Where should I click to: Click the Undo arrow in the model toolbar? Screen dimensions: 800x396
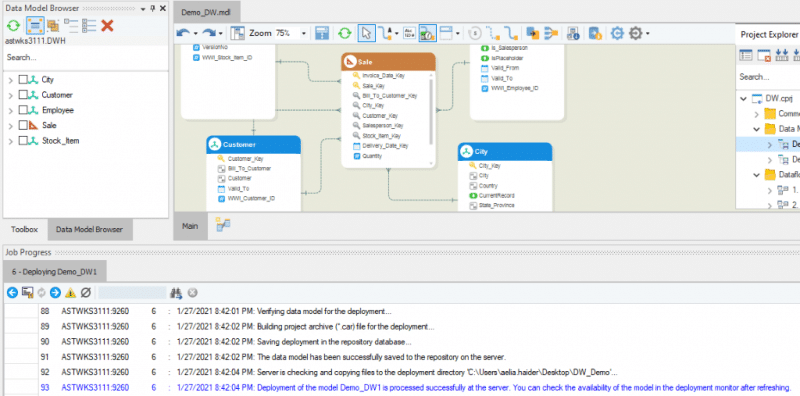pos(183,33)
